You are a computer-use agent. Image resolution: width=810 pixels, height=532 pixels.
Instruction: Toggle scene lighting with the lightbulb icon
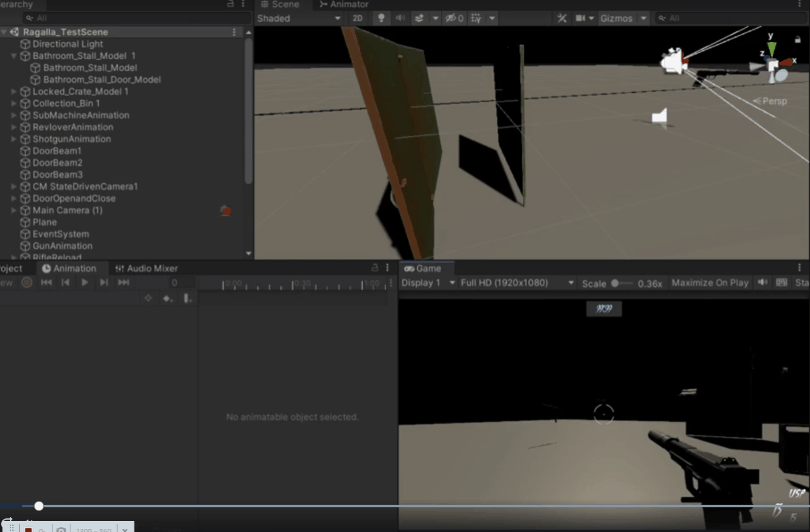click(381, 18)
